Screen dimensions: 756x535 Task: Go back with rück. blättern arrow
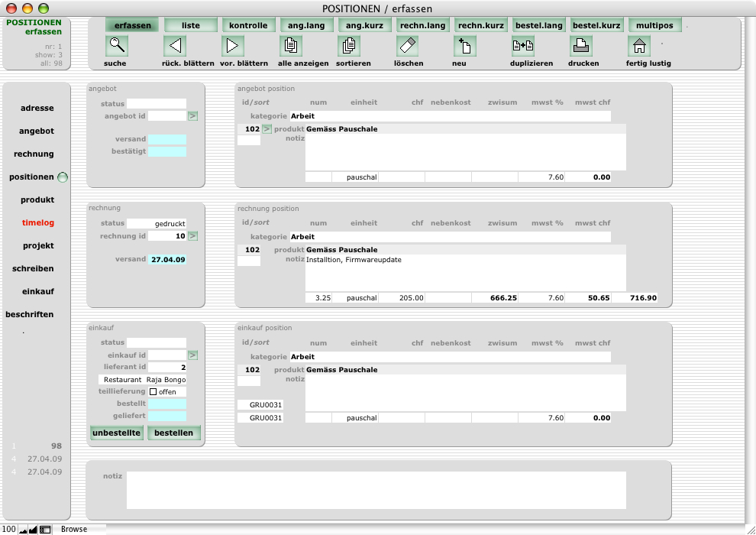coord(175,46)
